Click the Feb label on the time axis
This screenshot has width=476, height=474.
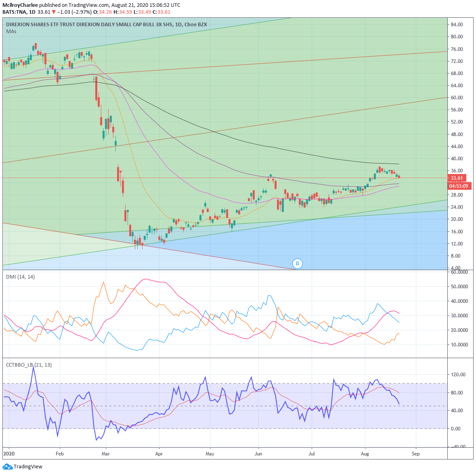(60, 454)
